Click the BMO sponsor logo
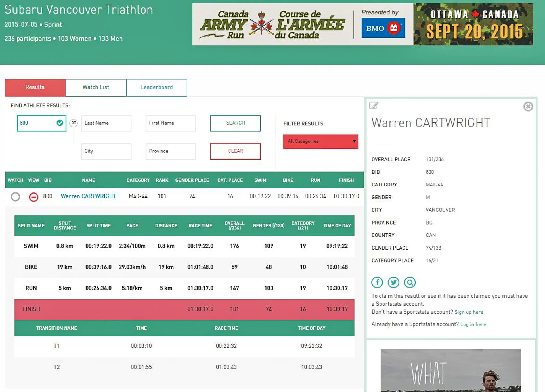Image resolution: width=545 pixels, height=392 pixels. tap(383, 28)
